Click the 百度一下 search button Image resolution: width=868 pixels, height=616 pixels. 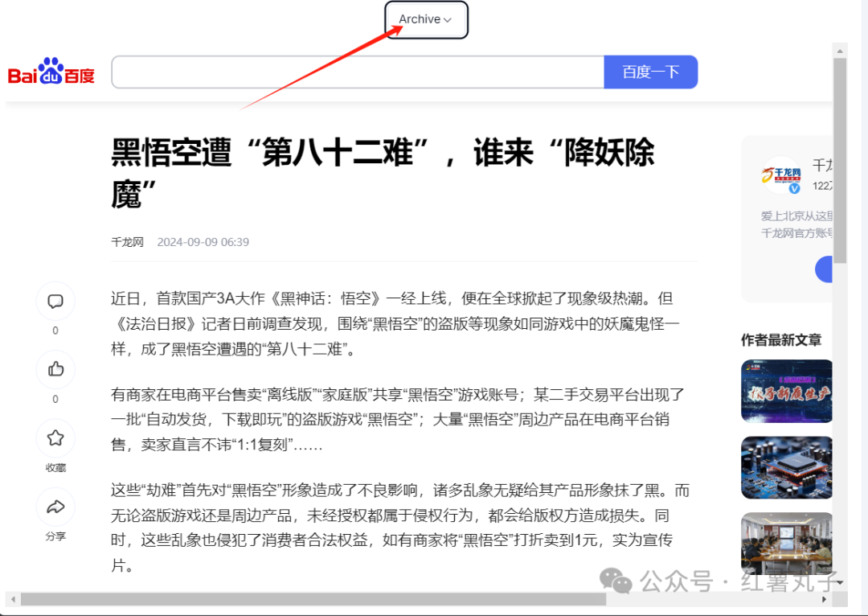[x=650, y=72]
